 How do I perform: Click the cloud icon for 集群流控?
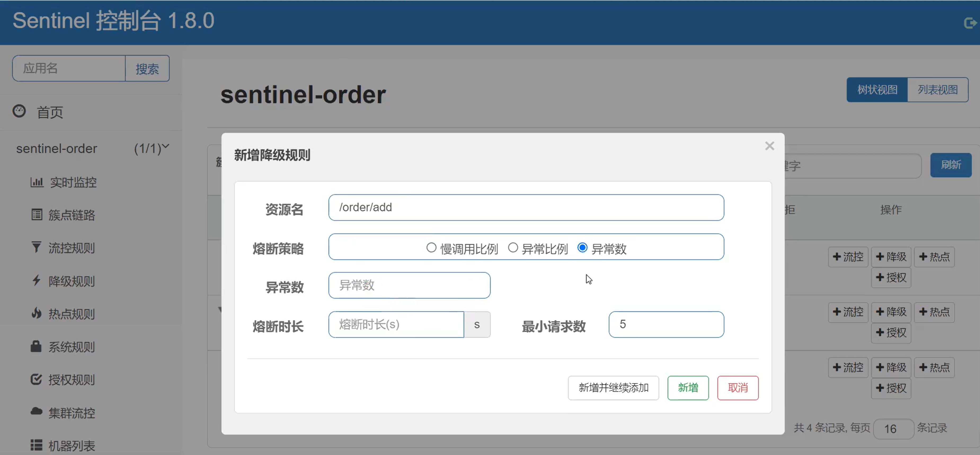coord(37,411)
